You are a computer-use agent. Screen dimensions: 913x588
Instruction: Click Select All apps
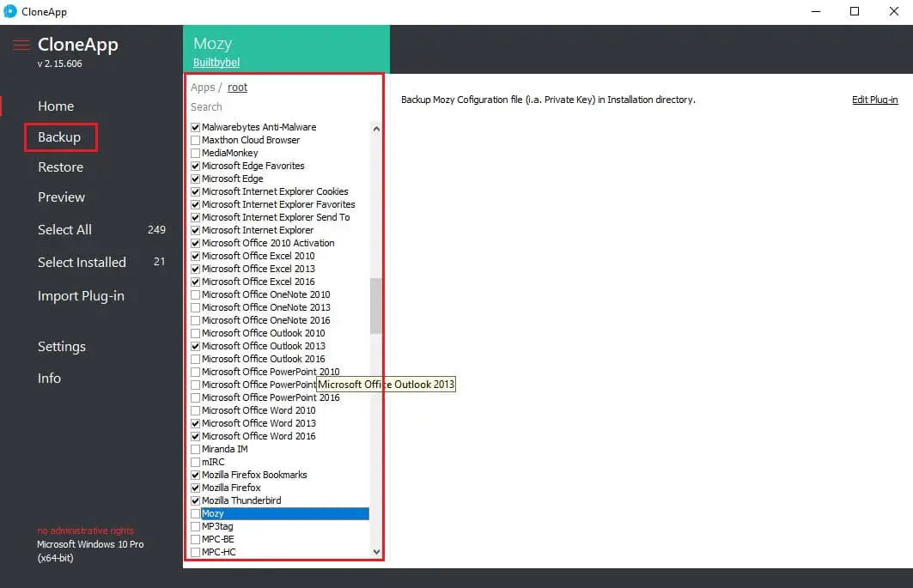[x=64, y=229]
